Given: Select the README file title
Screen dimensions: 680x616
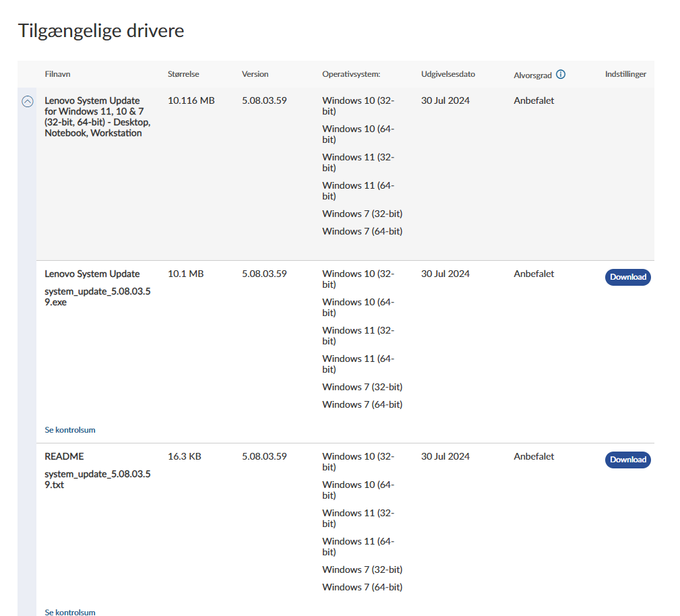Looking at the screenshot, I should (64, 456).
